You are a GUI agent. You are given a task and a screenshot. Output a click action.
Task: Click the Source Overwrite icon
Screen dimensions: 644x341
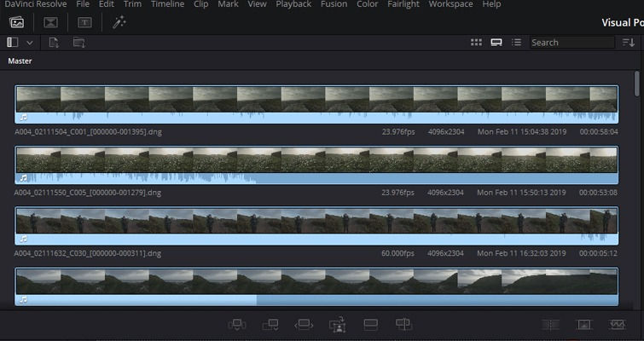(403, 325)
